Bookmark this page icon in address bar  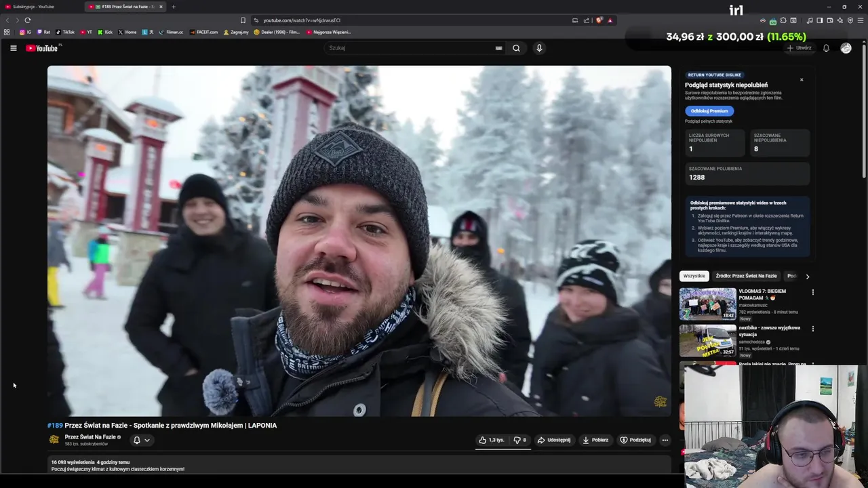[243, 20]
